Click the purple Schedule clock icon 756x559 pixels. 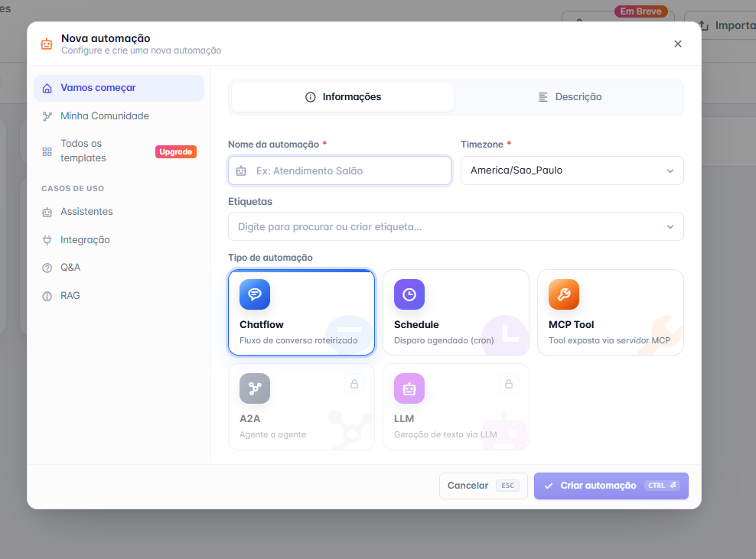coord(409,294)
